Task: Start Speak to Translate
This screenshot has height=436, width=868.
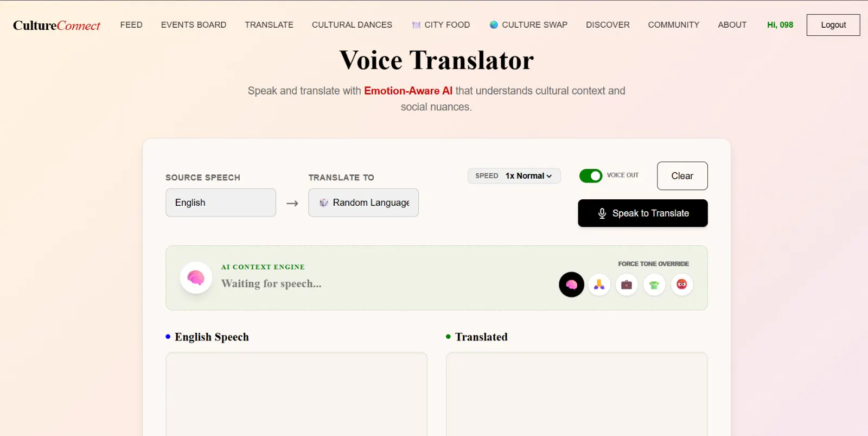Action: click(x=643, y=213)
